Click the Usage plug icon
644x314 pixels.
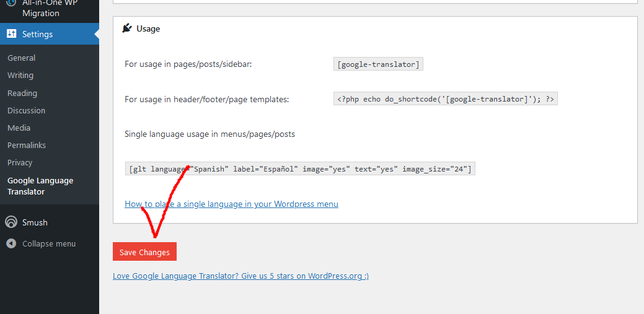click(x=127, y=28)
